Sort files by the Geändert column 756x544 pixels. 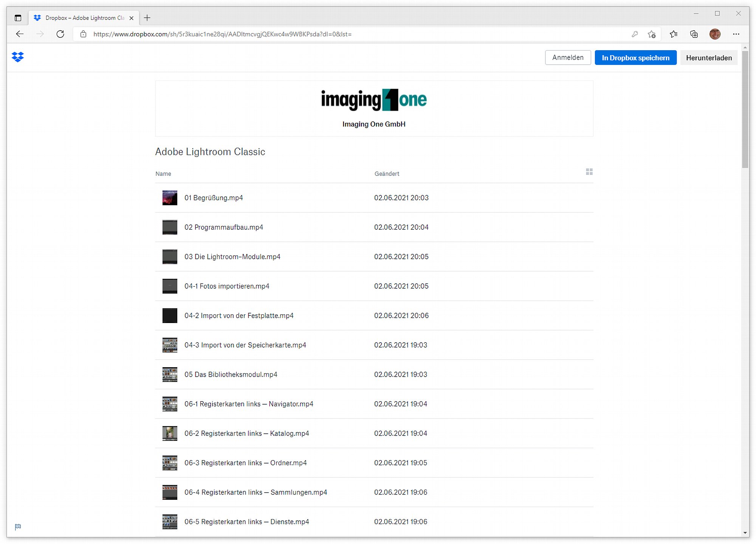tap(387, 174)
